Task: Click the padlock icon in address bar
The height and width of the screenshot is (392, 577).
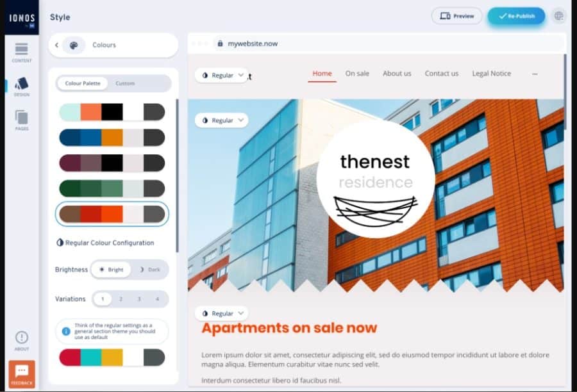Action: 220,44
